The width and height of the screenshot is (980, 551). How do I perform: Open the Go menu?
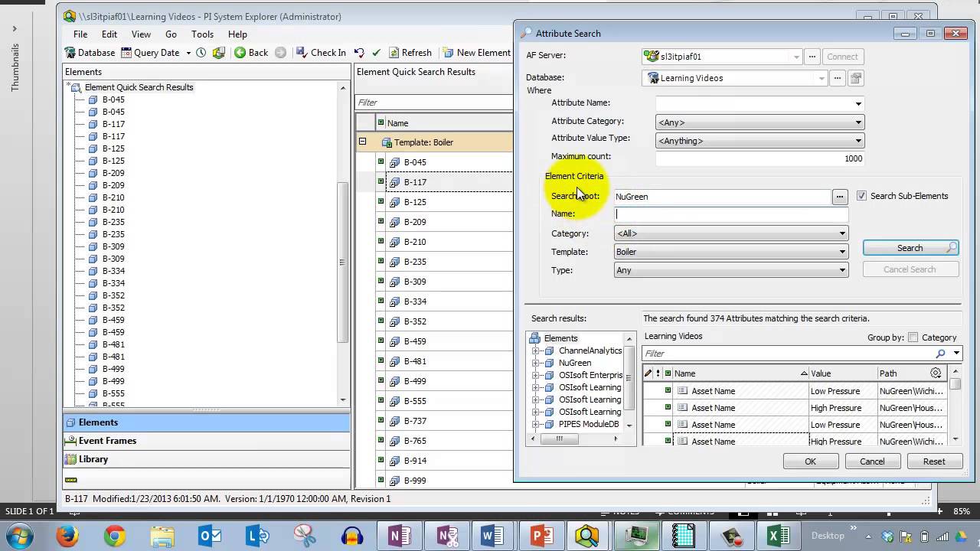click(x=171, y=34)
